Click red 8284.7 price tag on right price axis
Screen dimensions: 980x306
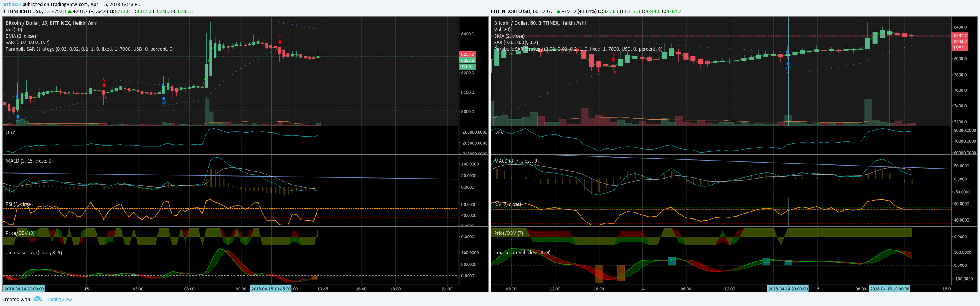click(960, 41)
